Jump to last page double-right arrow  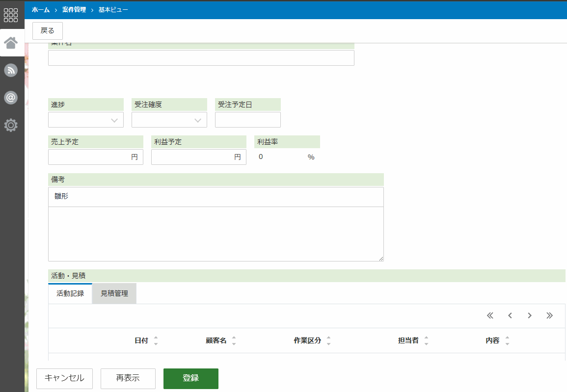549,315
